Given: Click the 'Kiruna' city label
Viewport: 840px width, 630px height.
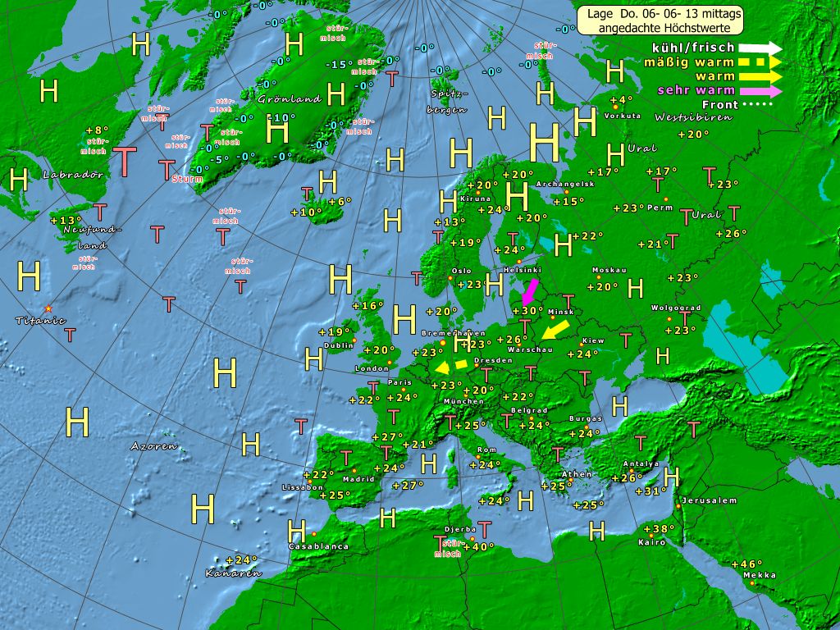Looking at the screenshot, I should 475,199.
